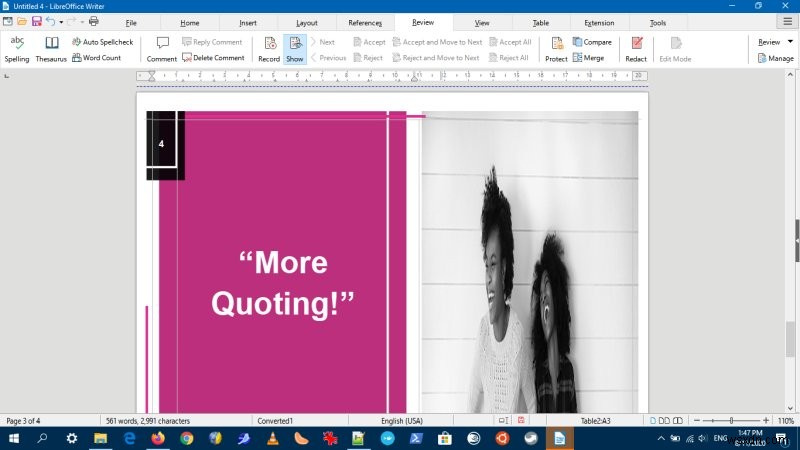Click Merge document

coord(588,58)
